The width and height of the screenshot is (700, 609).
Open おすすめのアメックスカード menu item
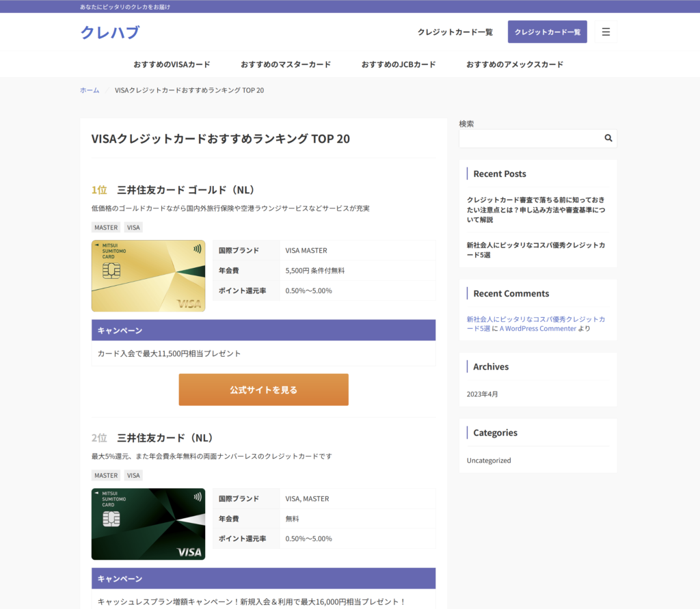515,64
